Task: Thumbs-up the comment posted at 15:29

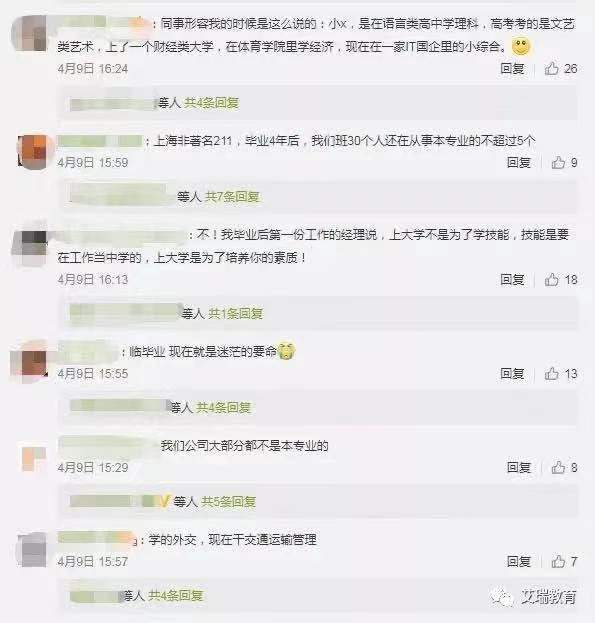Action: click(x=558, y=467)
